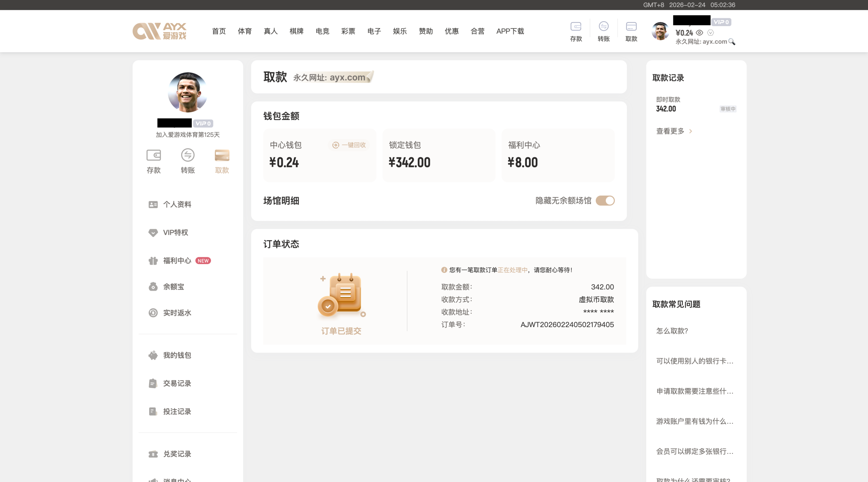This screenshot has width=868, height=482.
Task: Expand FAQ item 怎么取款?
Action: click(672, 331)
